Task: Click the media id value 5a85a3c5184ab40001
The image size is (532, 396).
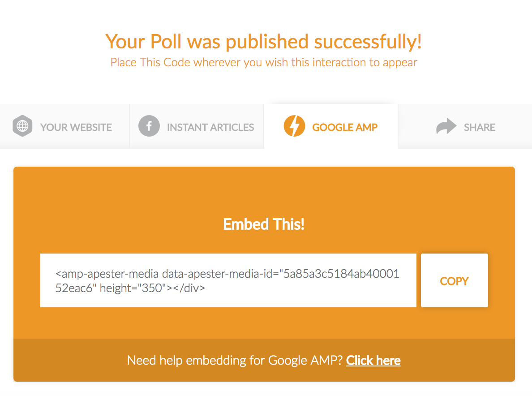Action: click(x=341, y=274)
